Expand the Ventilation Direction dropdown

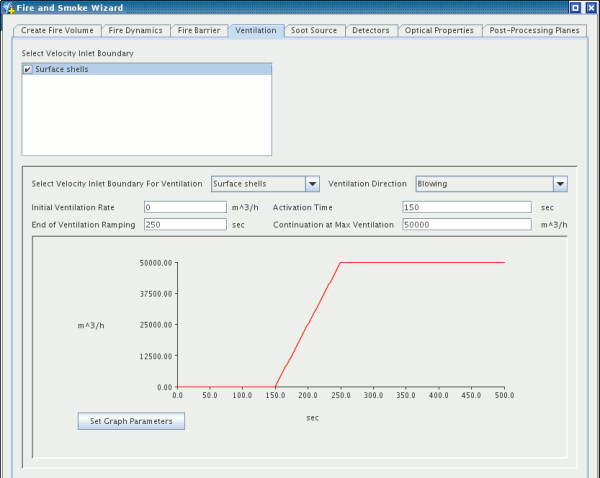point(560,184)
